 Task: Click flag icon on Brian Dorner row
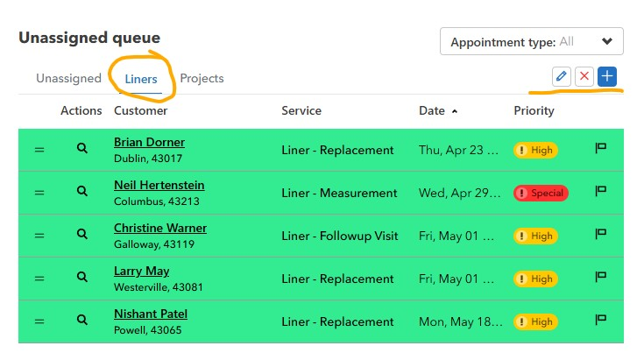pos(601,148)
